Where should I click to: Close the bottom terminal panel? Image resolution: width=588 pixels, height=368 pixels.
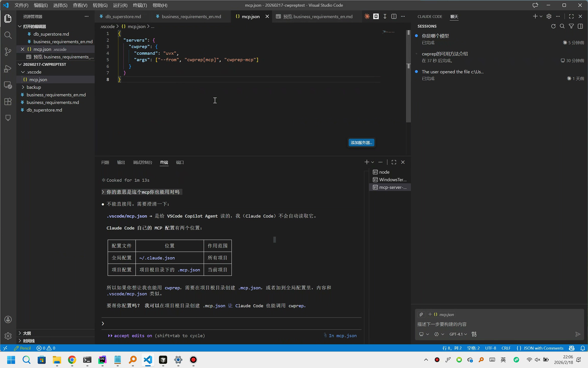(x=403, y=162)
